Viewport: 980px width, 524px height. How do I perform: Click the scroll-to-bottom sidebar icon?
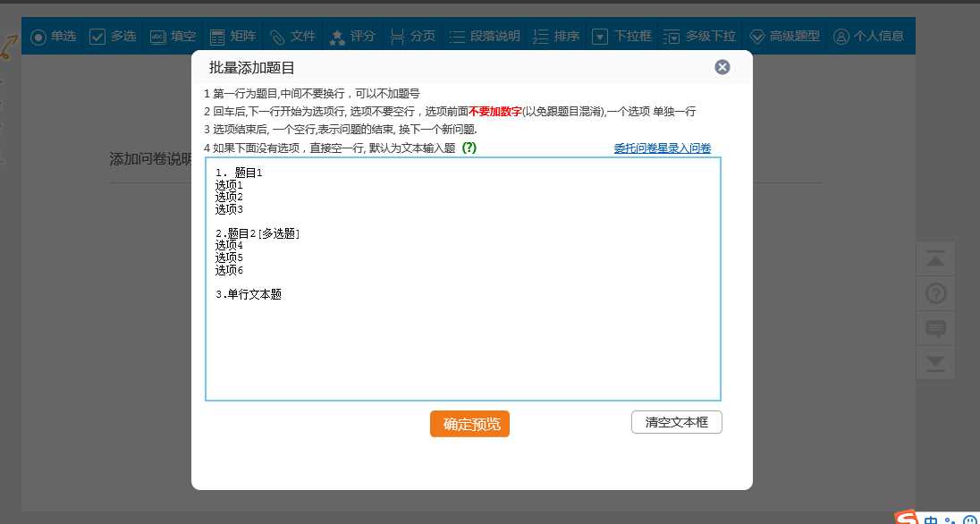pos(935,363)
